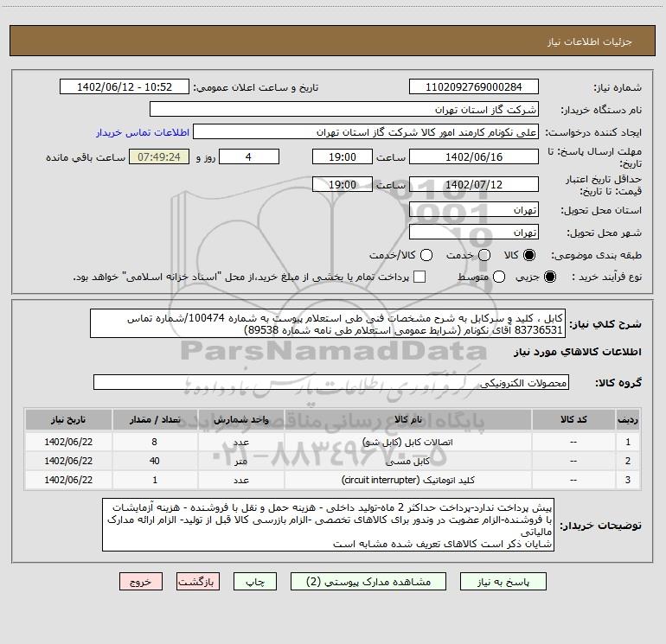Select row اتصالات کابل (کابل شو)
The image size is (666, 644).
point(333,442)
